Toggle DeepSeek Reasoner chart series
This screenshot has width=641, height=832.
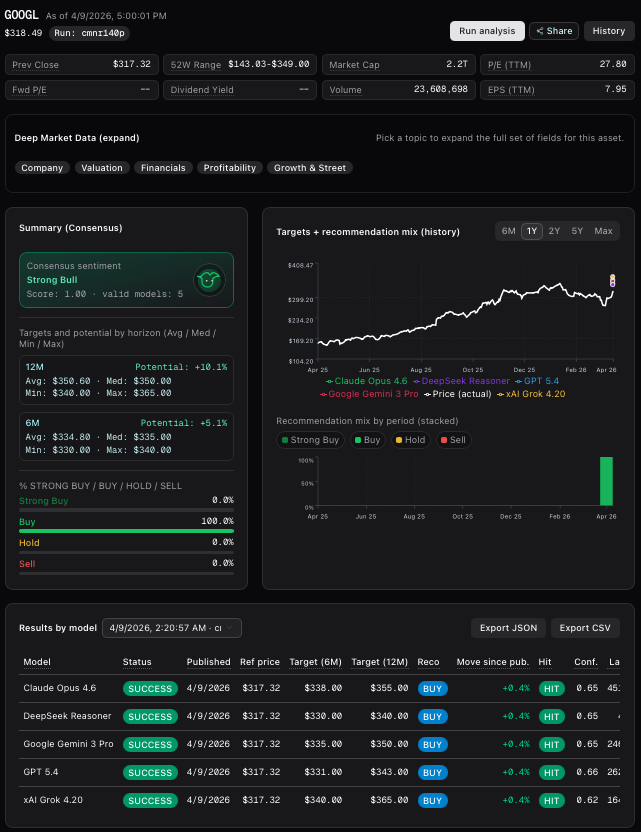(x=461, y=381)
